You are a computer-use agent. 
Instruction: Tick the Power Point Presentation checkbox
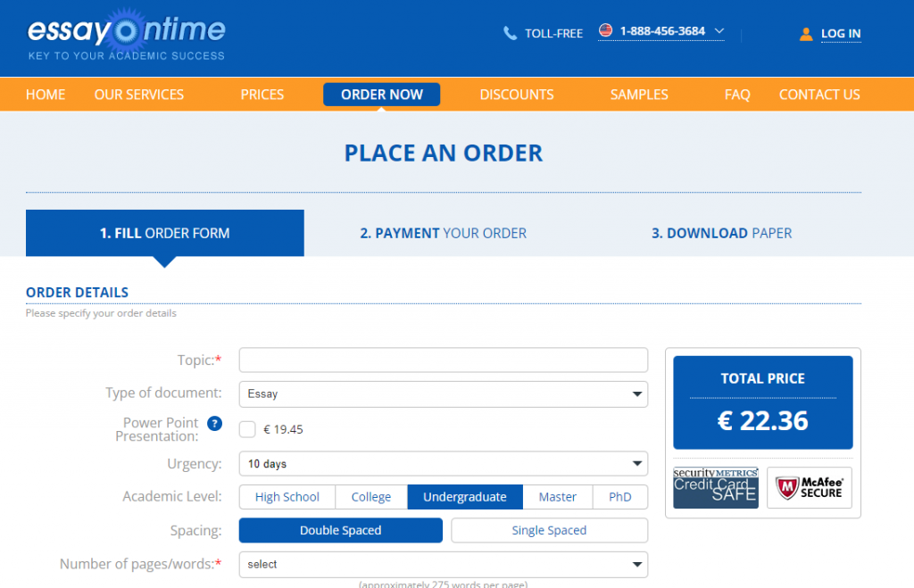point(247,429)
